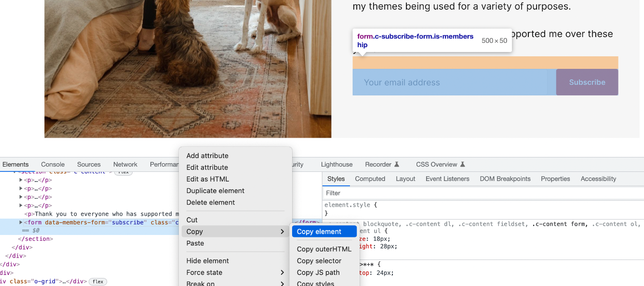Open the Layout subtab
Screen dimensions: 644x286
click(405, 179)
